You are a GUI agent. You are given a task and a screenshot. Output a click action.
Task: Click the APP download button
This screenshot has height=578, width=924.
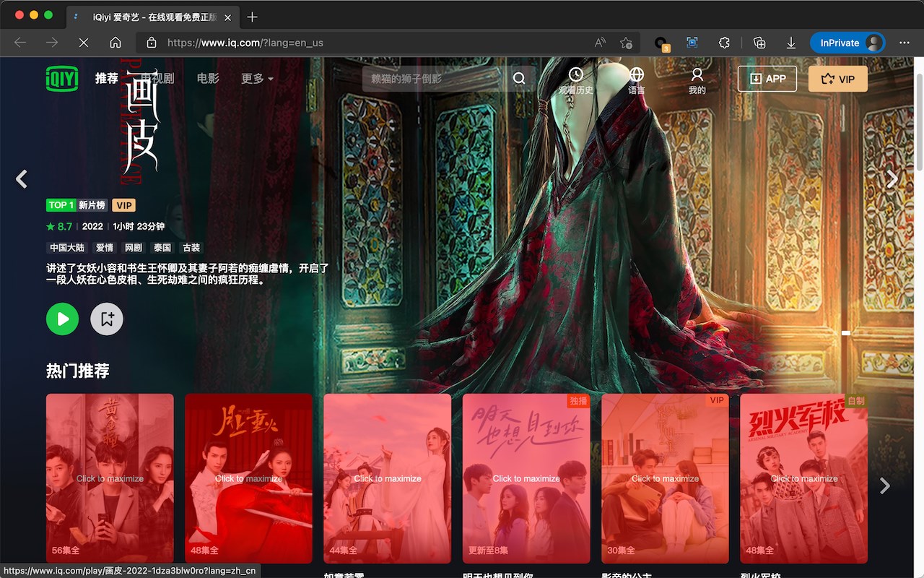767,79
